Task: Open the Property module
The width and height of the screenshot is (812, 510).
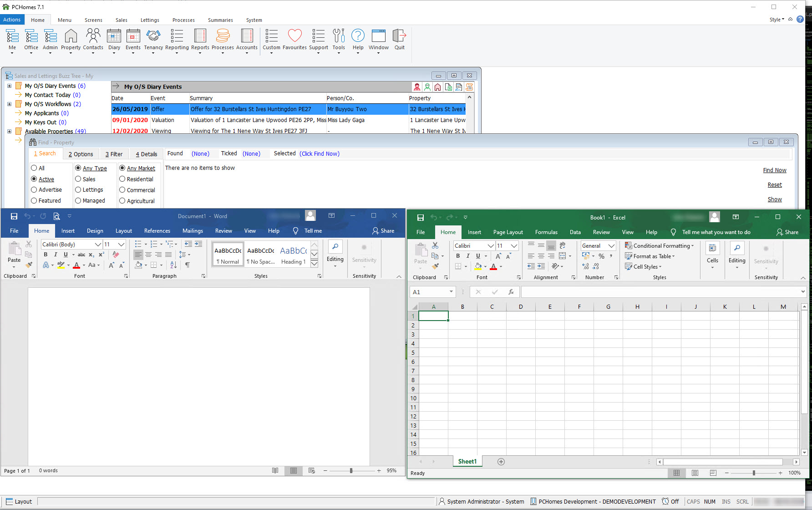Action: point(71,41)
